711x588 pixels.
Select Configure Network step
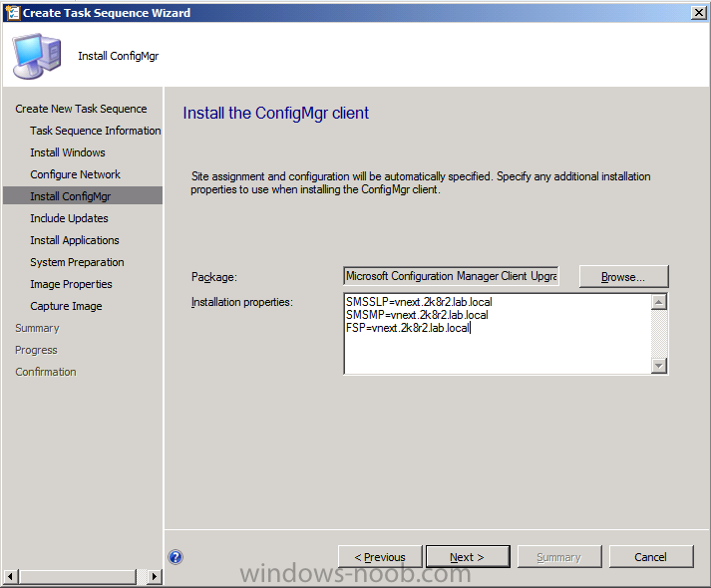click(75, 174)
